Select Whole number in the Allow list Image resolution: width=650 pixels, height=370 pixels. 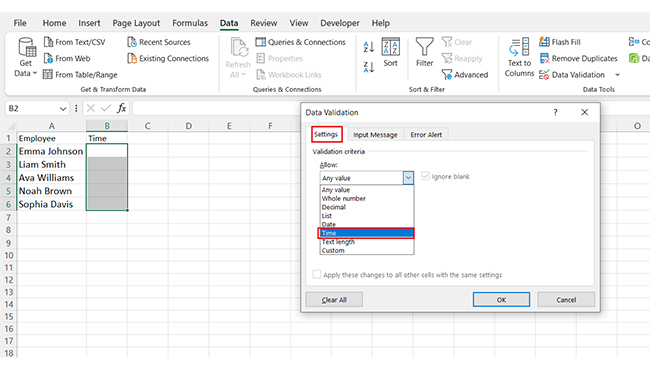pos(367,198)
